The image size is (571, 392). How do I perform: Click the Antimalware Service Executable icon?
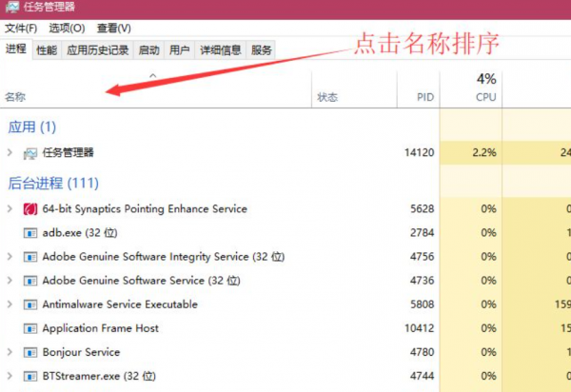click(30, 304)
